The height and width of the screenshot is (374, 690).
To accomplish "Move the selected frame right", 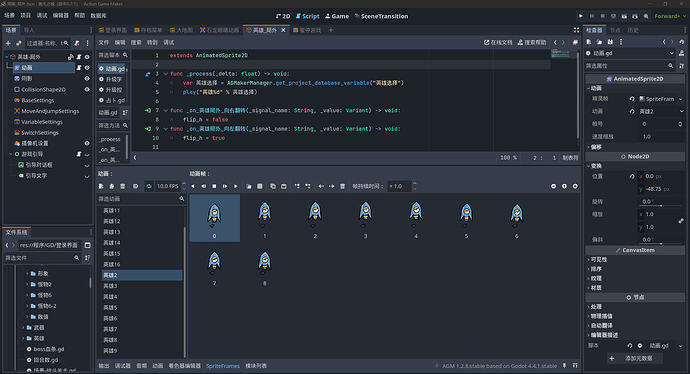I will coord(331,187).
